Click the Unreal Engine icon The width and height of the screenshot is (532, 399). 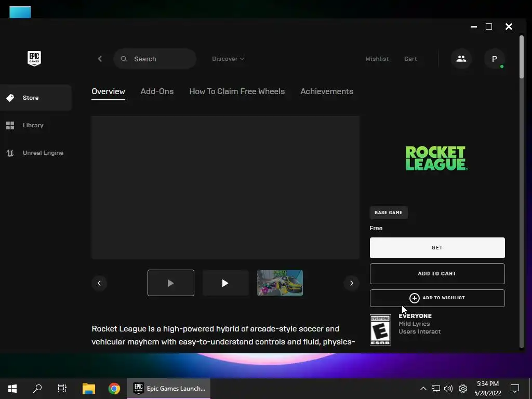(10, 153)
